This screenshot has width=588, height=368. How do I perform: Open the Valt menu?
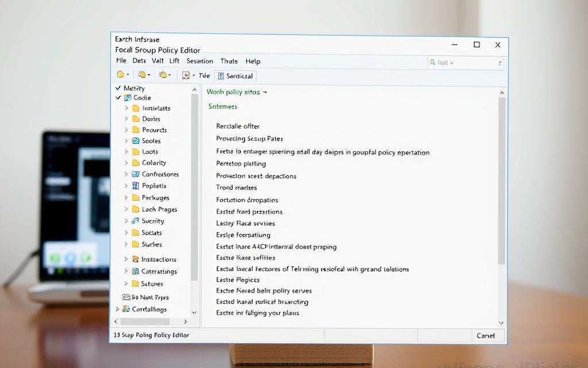[x=157, y=60]
